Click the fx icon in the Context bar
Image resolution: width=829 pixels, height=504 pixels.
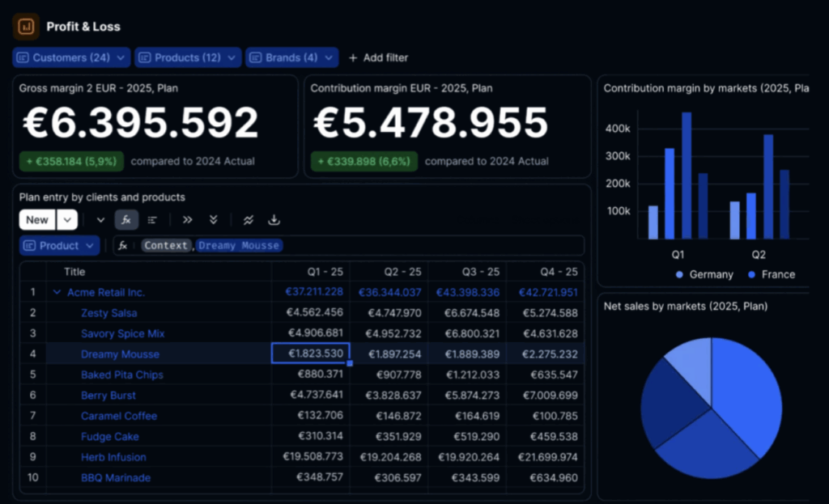[x=122, y=245]
